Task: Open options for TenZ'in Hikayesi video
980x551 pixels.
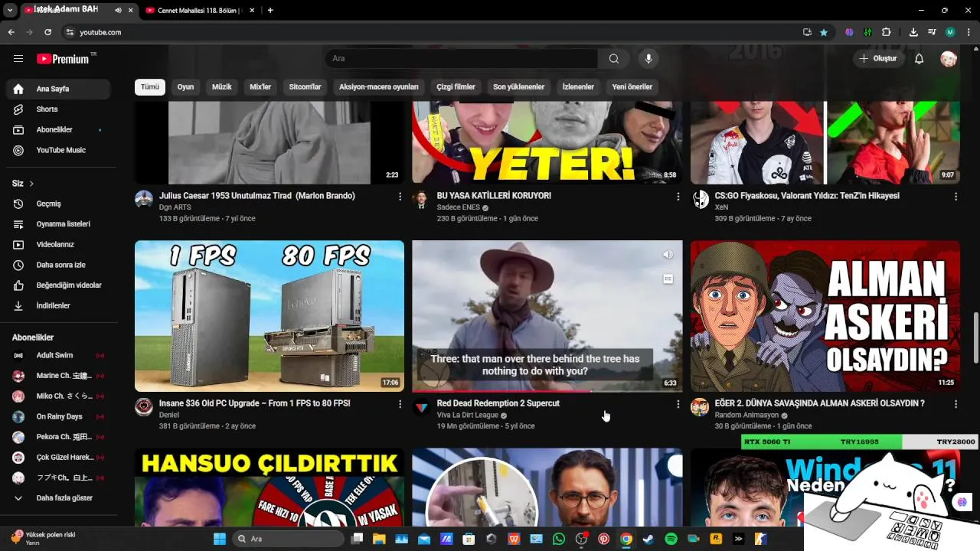Action: pyautogui.click(x=955, y=197)
